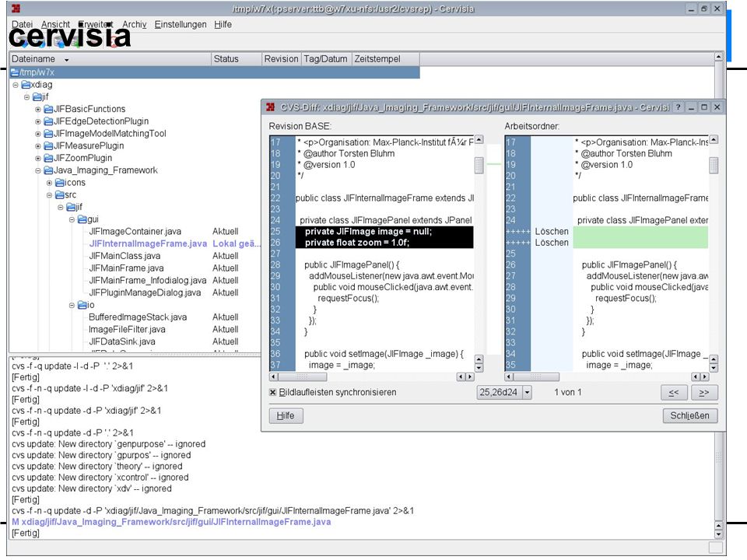747x560 pixels.
Task: Open the Einstellungen menu
Action: (181, 24)
